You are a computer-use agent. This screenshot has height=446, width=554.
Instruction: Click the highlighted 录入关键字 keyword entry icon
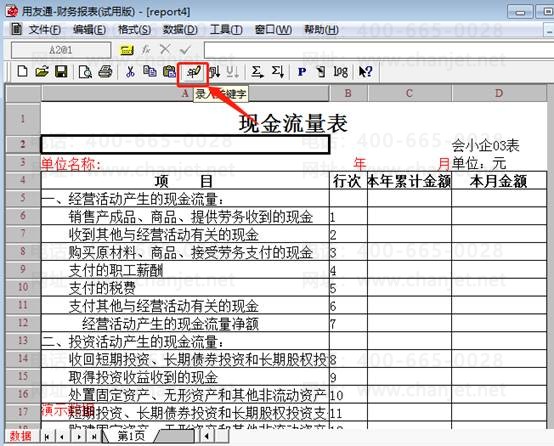(193, 73)
